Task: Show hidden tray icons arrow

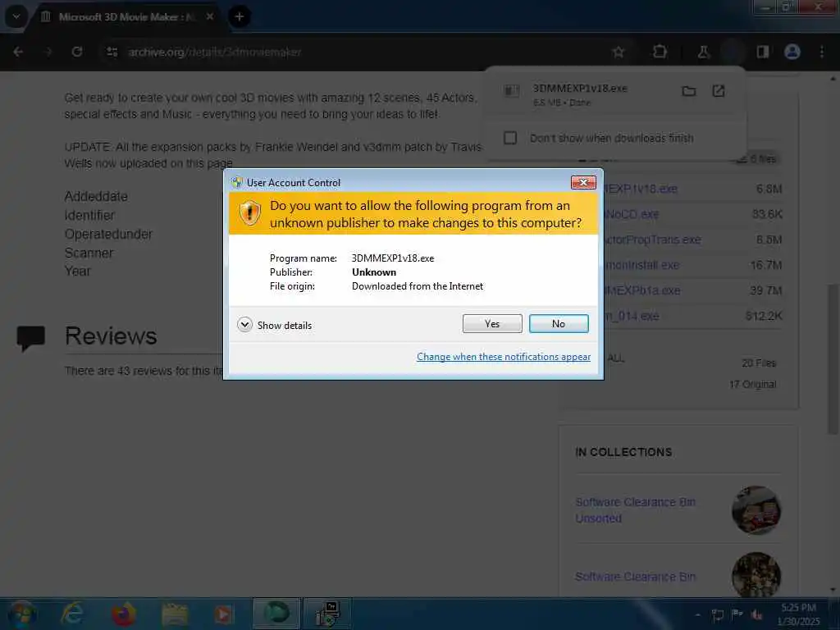Action: tap(697, 614)
